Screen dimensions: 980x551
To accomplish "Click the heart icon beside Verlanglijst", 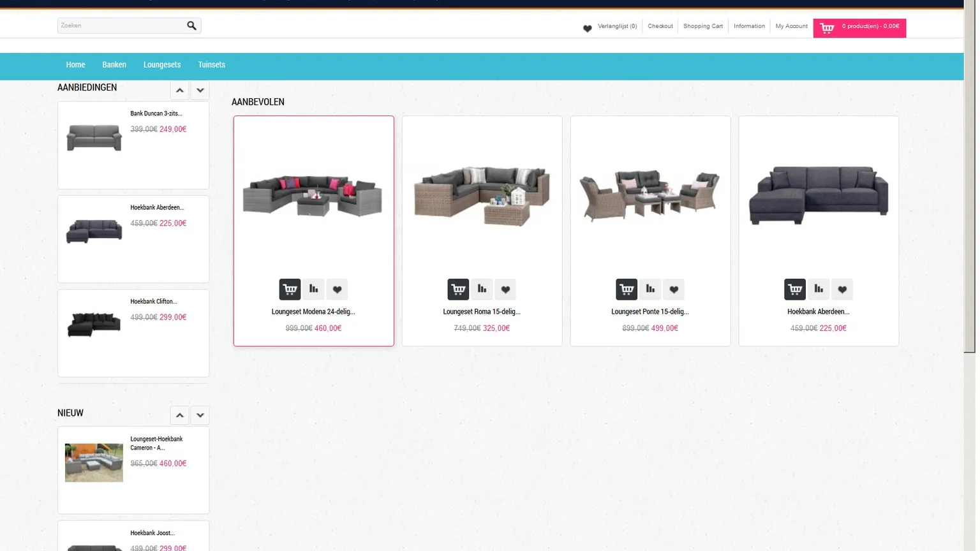I will click(x=587, y=28).
